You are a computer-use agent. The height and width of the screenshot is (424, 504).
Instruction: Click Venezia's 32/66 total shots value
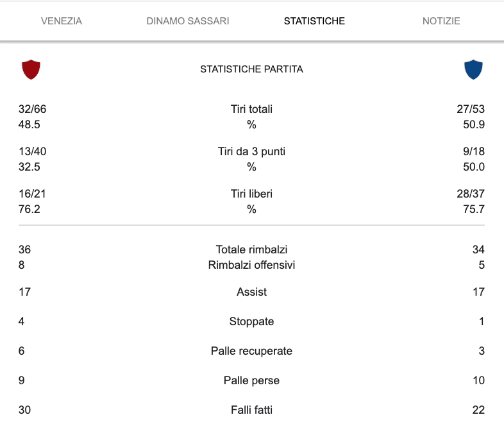click(x=33, y=109)
